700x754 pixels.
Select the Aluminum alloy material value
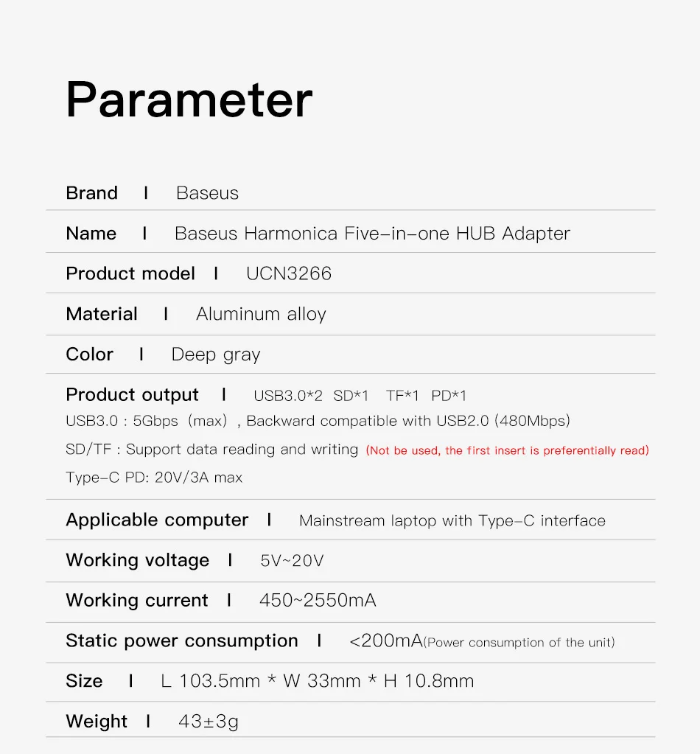pos(261,314)
